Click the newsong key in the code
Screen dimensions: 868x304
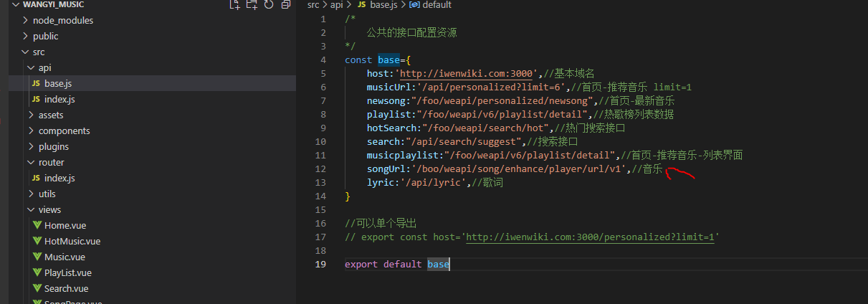(x=386, y=101)
